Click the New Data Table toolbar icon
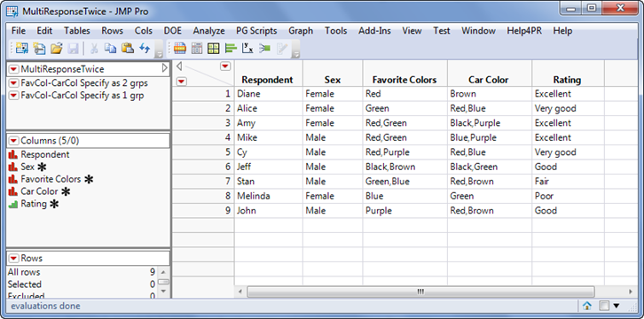The width and height of the screenshot is (644, 319). 22,49
